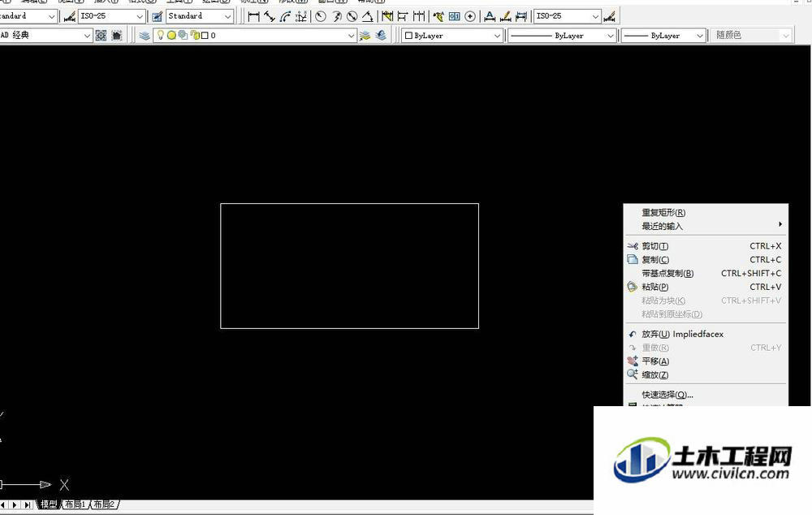Image resolution: width=812 pixels, height=515 pixels.
Task: Choose 剪切(T) in the context menu
Action: coord(706,246)
